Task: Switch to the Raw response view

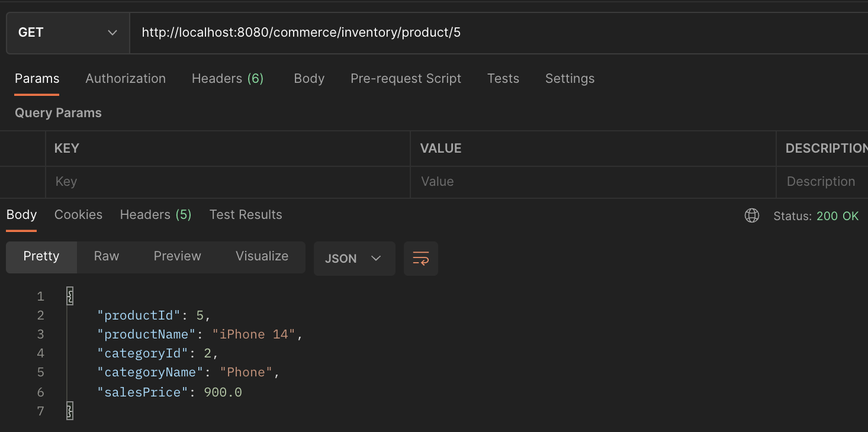Action: (x=106, y=256)
